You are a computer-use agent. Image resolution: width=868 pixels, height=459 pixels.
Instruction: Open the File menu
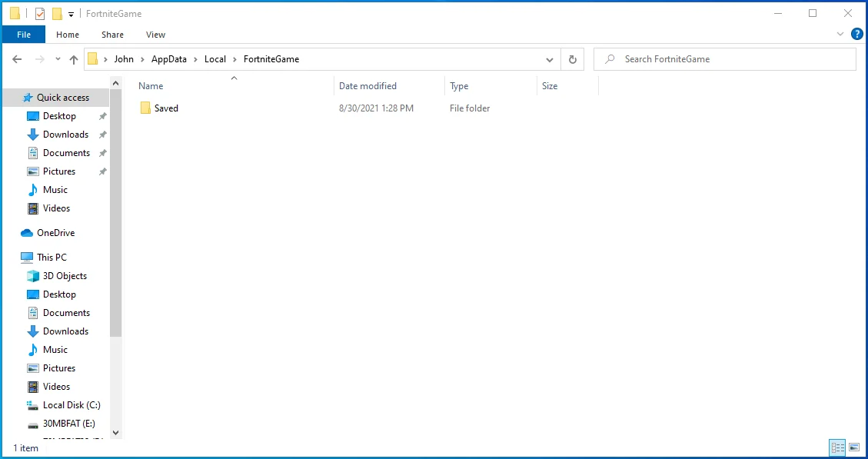(24, 35)
